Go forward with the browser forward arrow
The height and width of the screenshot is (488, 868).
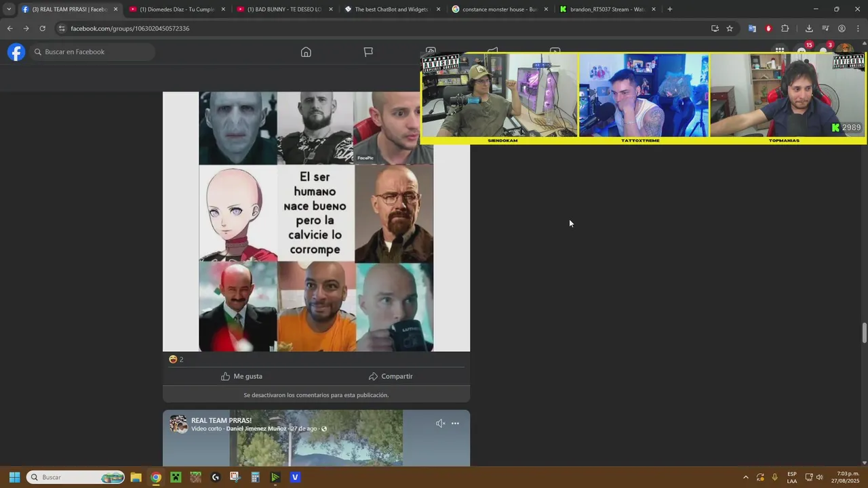coord(26,28)
